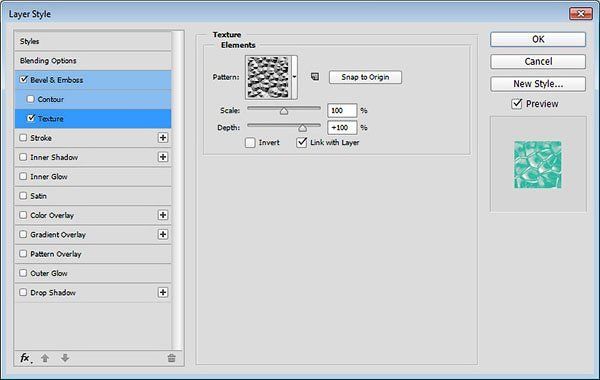
Task: Select the Outer Glow row label
Action: coord(49,273)
